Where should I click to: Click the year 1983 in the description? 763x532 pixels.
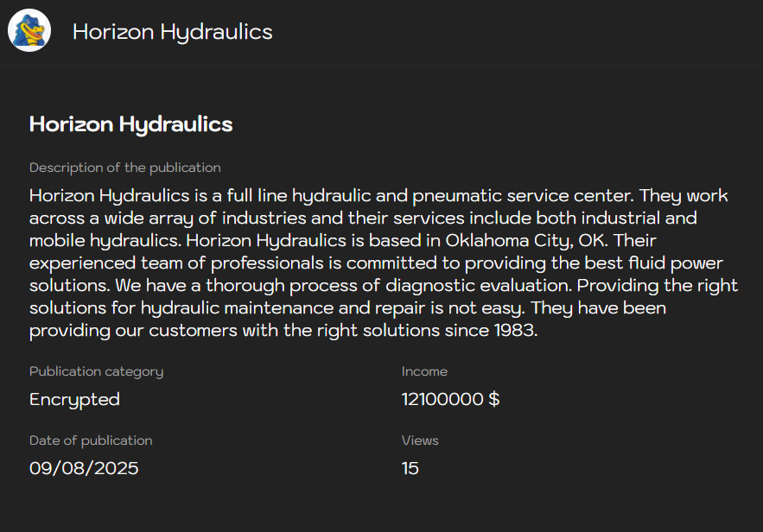click(514, 330)
